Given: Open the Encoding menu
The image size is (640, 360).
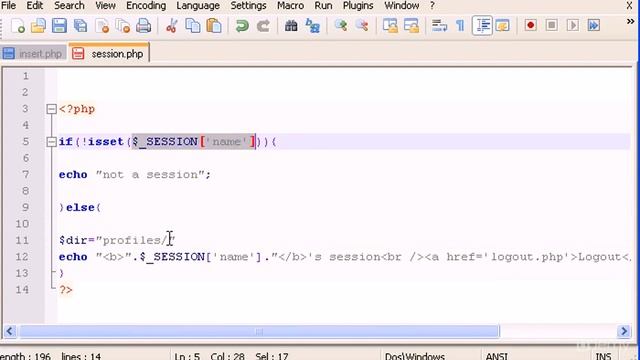Looking at the screenshot, I should (146, 6).
